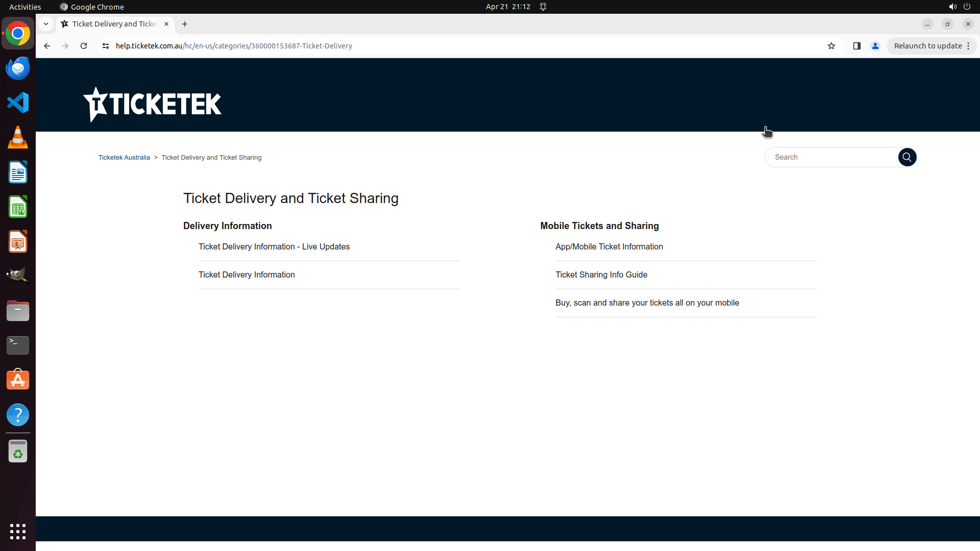Viewport: 980px width, 551px height.
Task: Click the magnifier search button
Action: point(907,157)
